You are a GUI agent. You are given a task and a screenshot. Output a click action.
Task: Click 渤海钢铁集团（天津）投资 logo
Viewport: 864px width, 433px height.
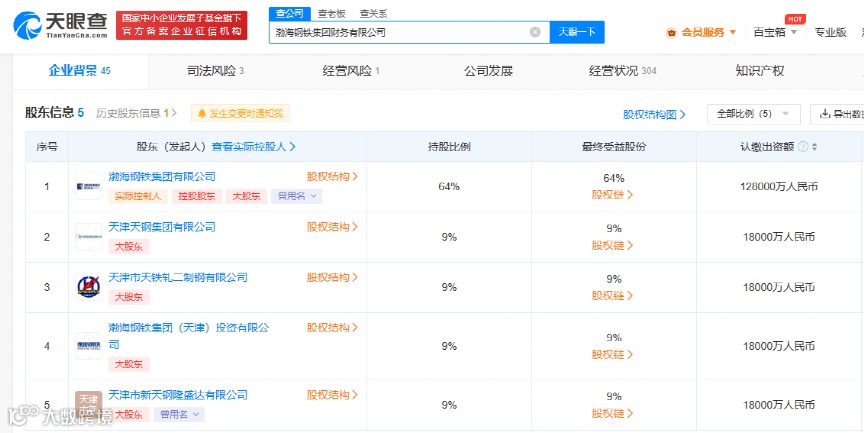pos(88,346)
